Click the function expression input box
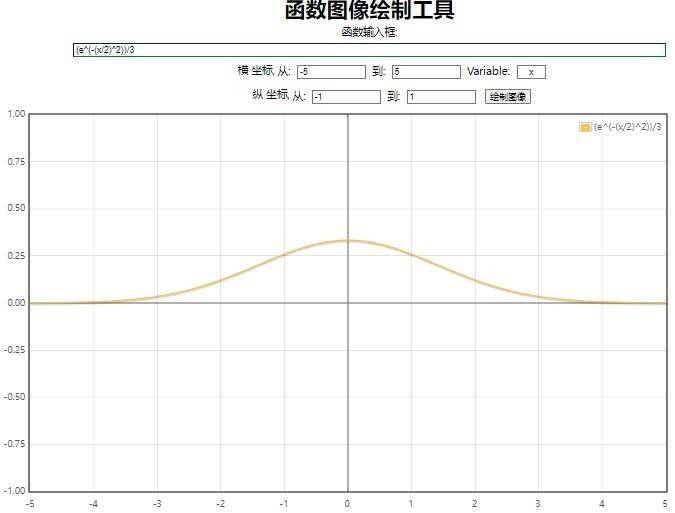This screenshot has height=513, width=675. coord(369,50)
